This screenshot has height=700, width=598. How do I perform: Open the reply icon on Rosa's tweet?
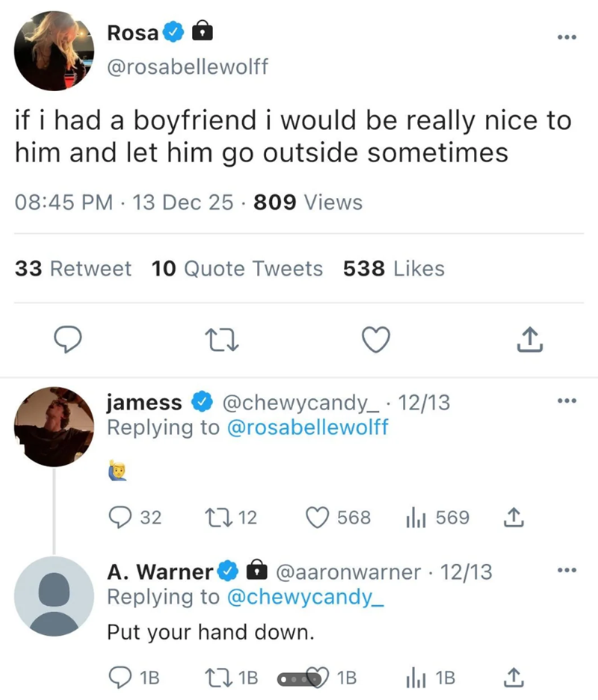[68, 340]
